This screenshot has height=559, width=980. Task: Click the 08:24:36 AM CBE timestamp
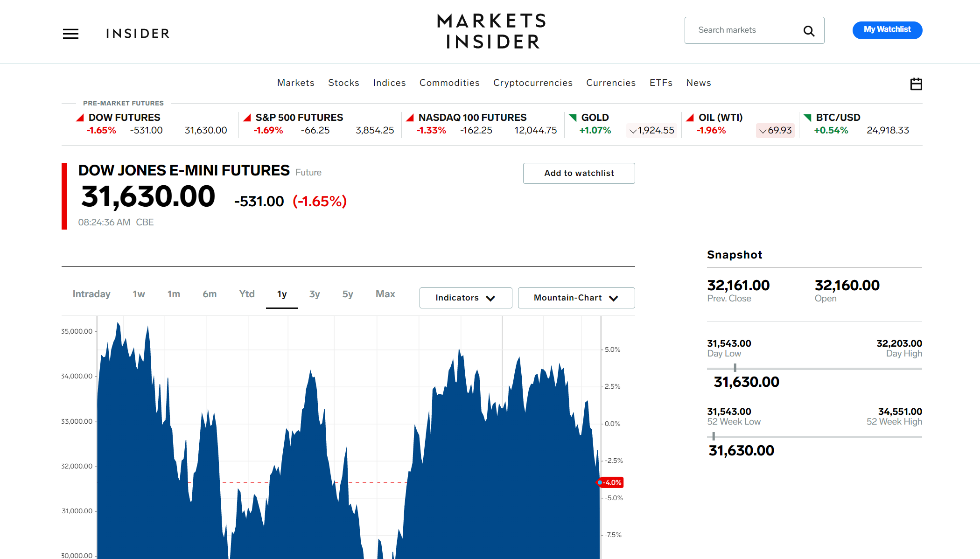click(116, 223)
